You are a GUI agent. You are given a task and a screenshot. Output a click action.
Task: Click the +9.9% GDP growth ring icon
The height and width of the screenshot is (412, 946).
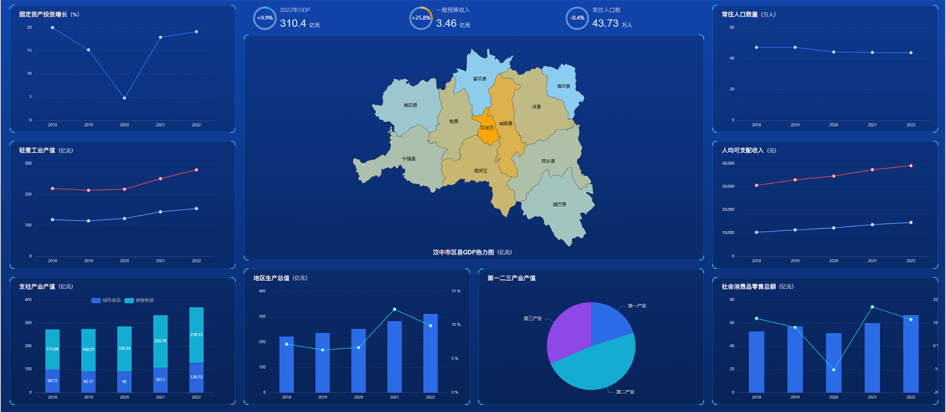pos(265,18)
